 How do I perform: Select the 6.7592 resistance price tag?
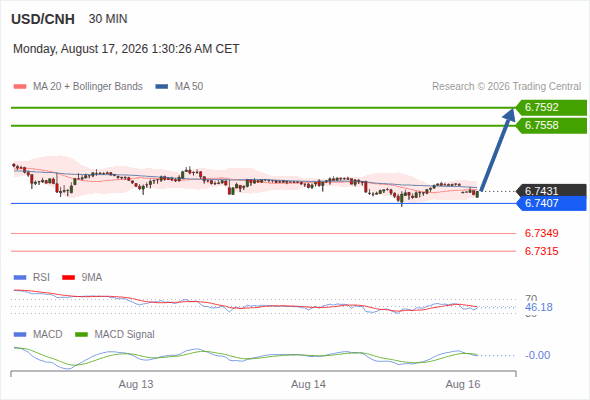[x=551, y=108]
